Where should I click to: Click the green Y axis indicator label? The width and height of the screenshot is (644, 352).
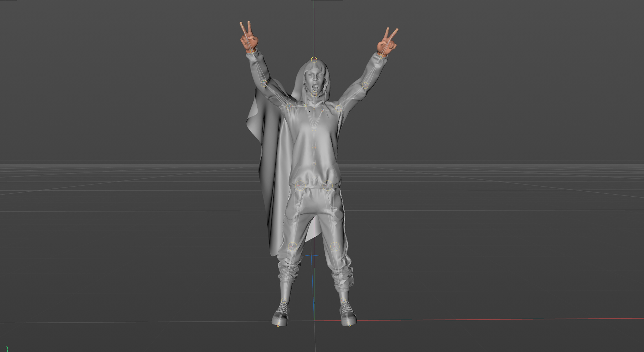tap(7, 348)
